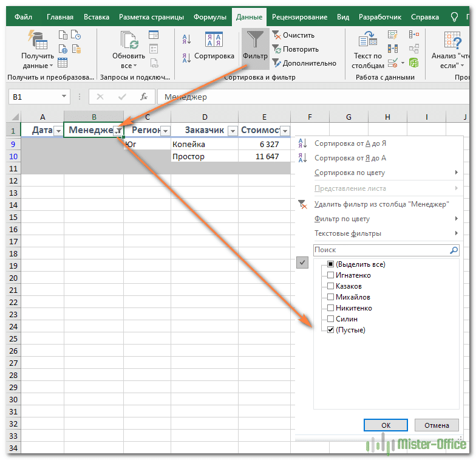Screen dimensions: 476x460
Task: Toggle the (Выделить все) checkbox
Action: point(330,264)
